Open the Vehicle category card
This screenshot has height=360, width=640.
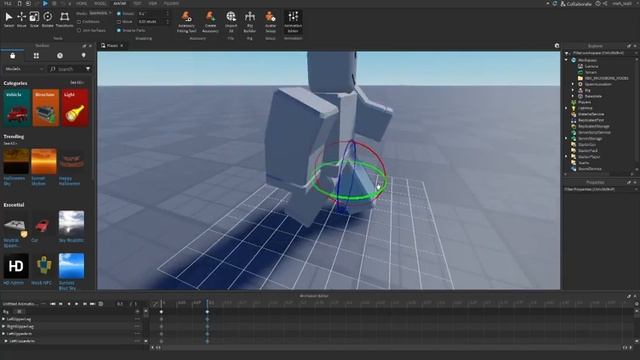point(17,108)
